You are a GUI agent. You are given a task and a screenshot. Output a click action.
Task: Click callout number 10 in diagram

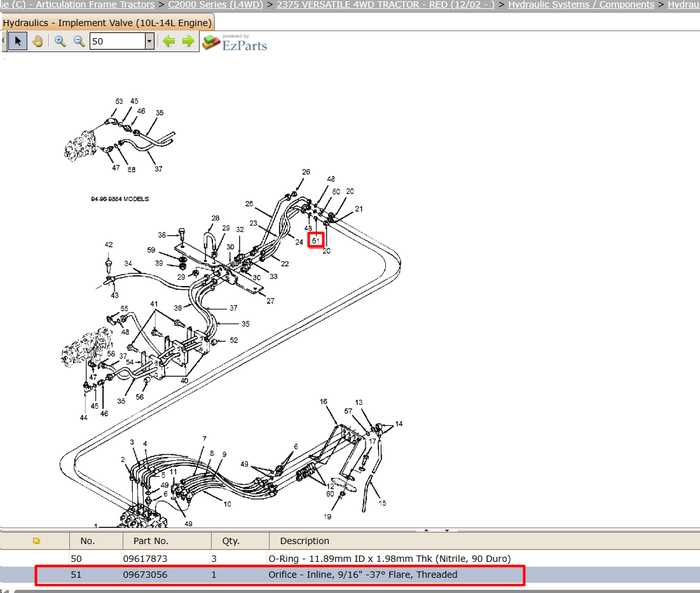(x=227, y=504)
